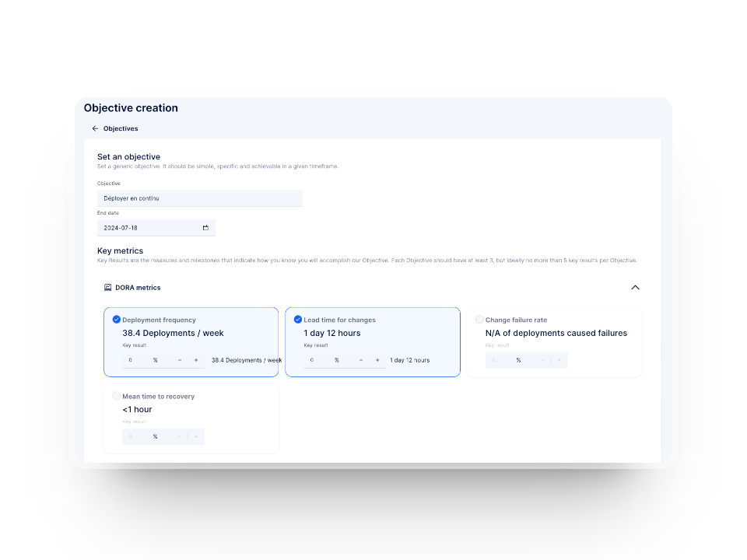Click the minus icon on Lead time stepper
The image size is (747, 560).
click(360, 359)
